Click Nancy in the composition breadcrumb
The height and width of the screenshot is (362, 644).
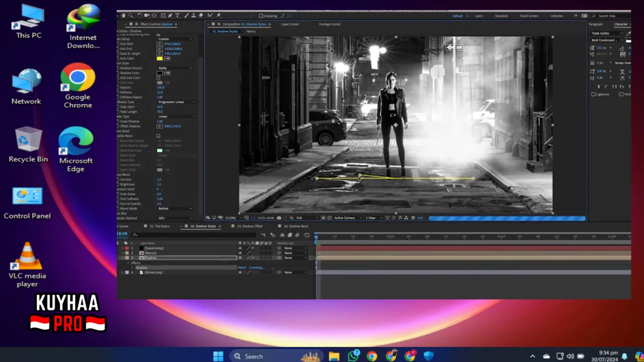251,31
